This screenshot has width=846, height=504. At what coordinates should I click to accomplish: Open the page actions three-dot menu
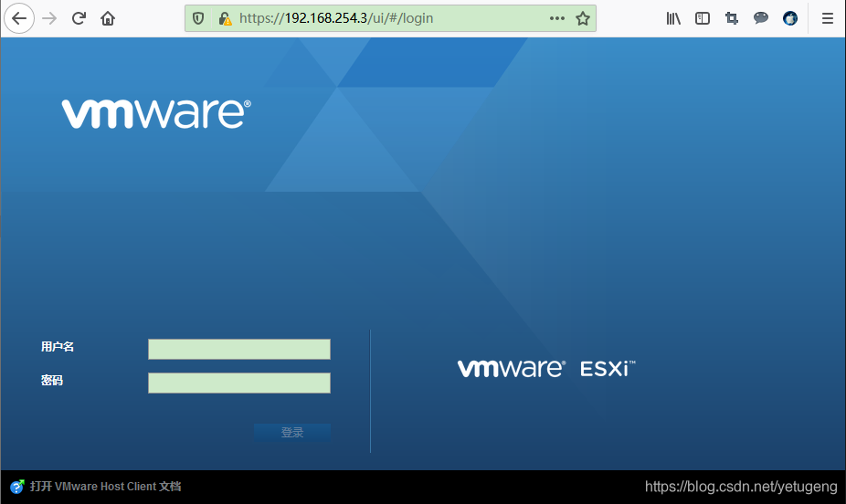click(556, 18)
